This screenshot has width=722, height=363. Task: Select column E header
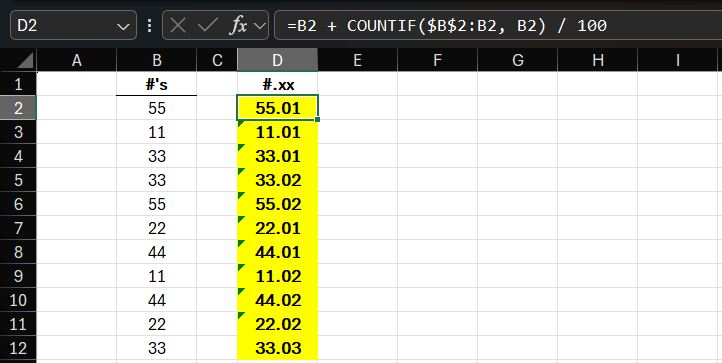tap(357, 60)
